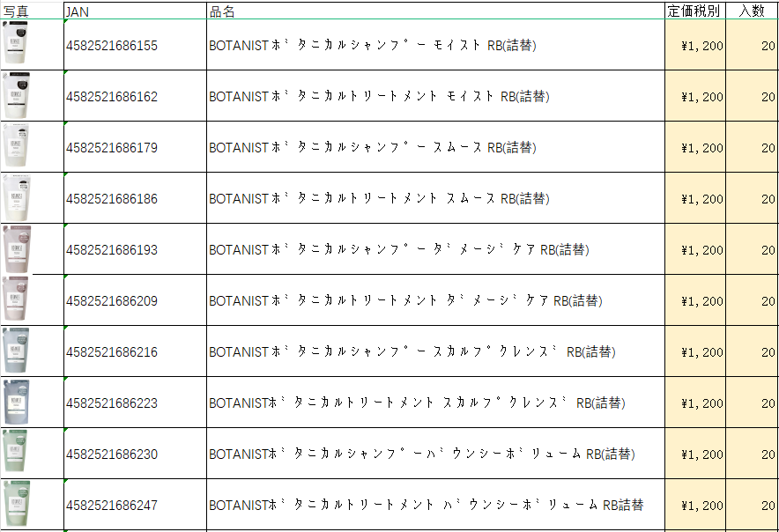Select product name ボタニカルトリートメント ダメージケア RB(詰替)
Image resolution: width=779 pixels, height=532 pixels.
coord(435,300)
